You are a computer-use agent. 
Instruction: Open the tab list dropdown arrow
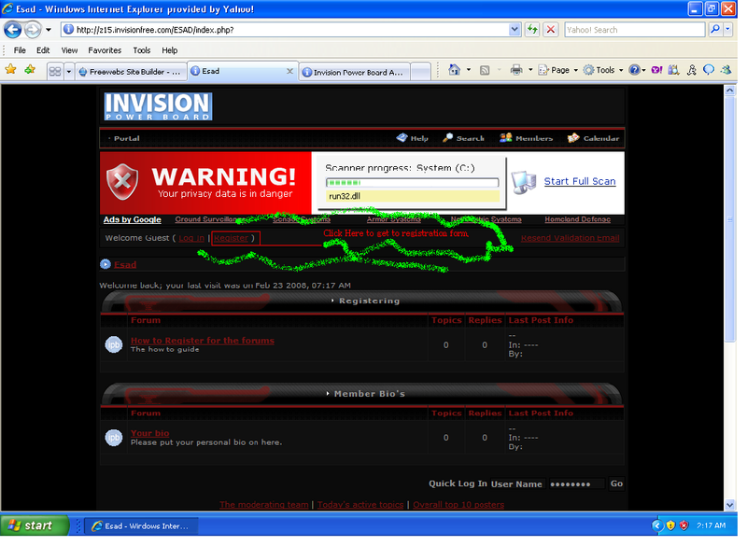click(68, 72)
